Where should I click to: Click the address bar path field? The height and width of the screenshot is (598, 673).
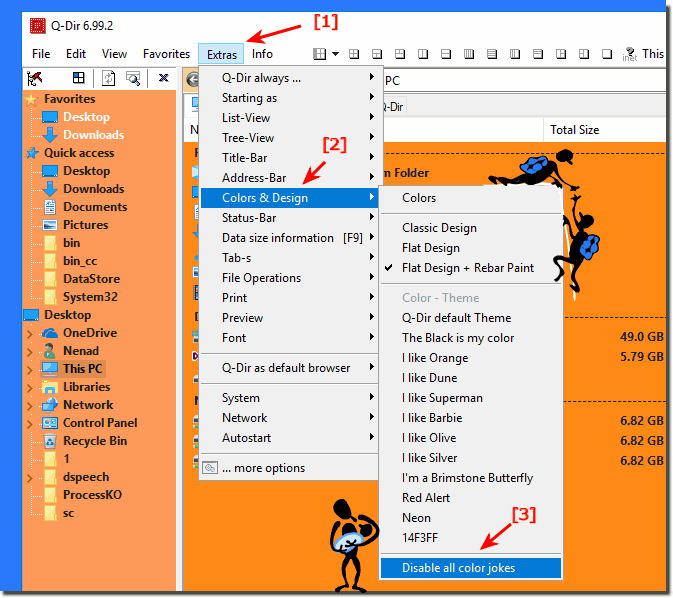(524, 80)
